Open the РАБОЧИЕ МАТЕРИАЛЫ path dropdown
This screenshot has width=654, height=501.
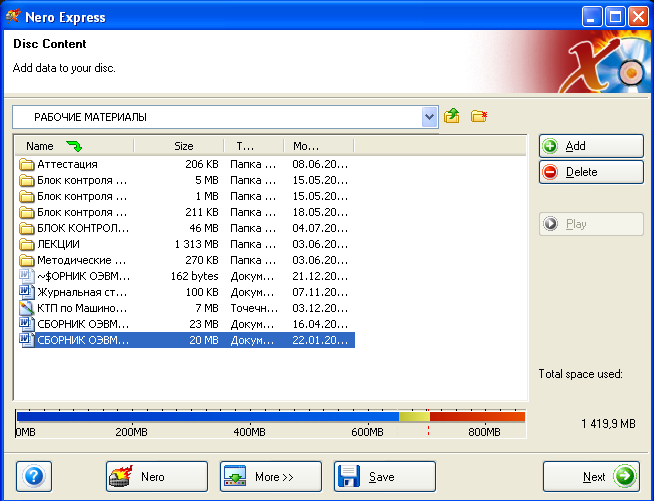point(429,117)
